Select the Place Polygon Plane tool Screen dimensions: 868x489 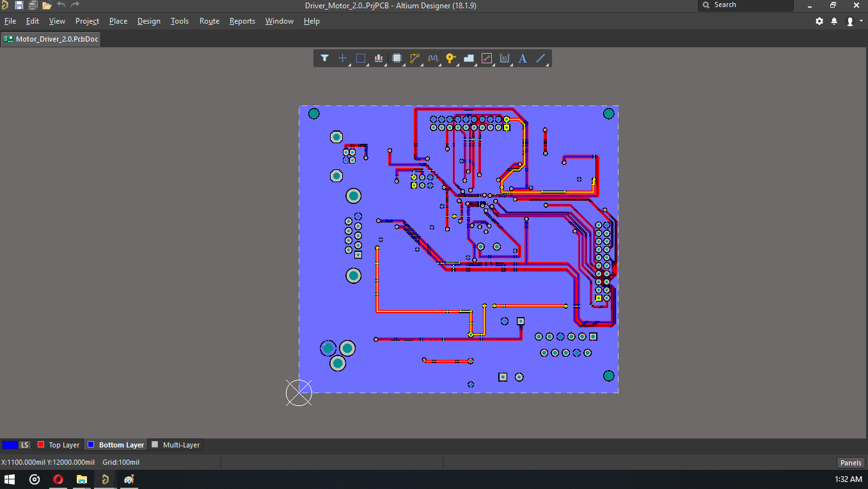[x=469, y=58]
